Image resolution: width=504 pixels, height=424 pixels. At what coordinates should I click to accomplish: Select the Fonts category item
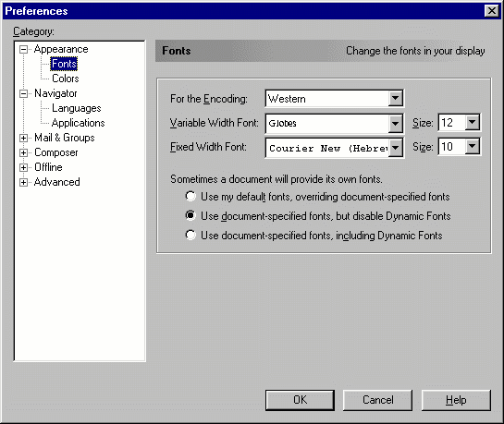tap(64, 64)
